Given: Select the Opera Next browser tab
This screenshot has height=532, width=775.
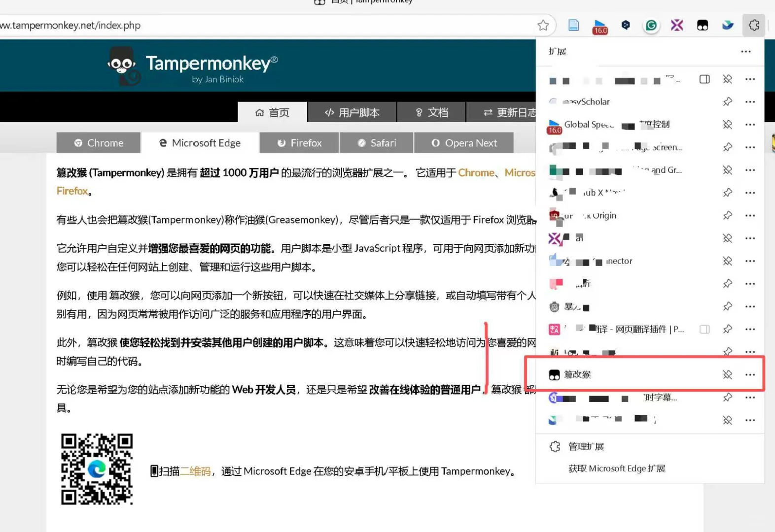Looking at the screenshot, I should click(464, 143).
